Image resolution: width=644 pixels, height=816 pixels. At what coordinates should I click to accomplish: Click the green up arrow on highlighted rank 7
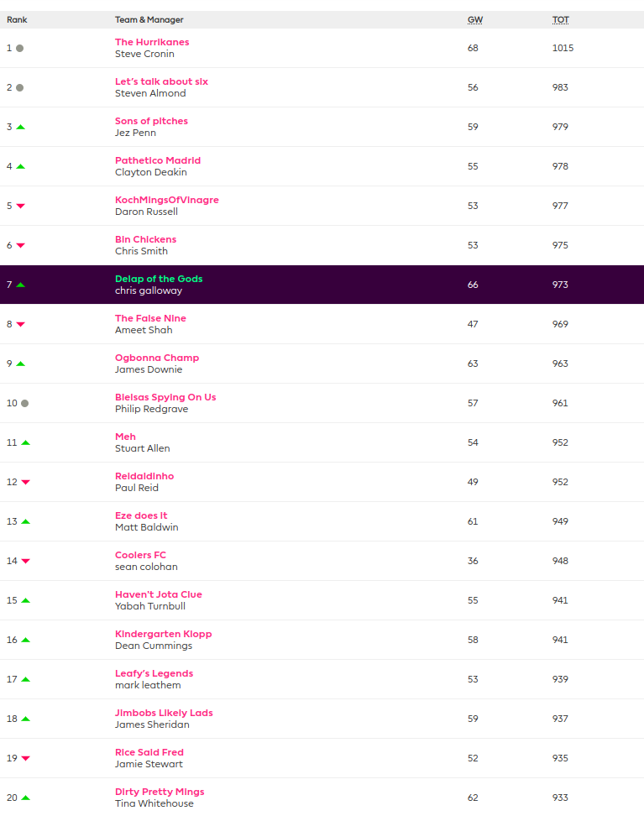pos(20,285)
